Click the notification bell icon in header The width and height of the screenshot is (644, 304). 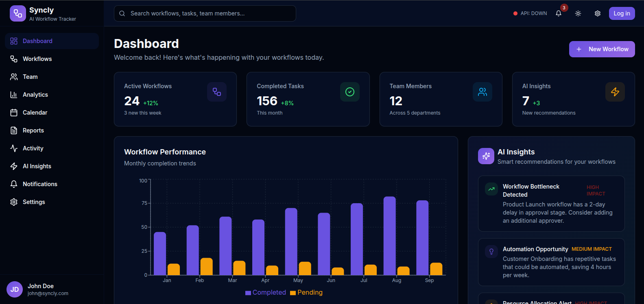click(559, 13)
